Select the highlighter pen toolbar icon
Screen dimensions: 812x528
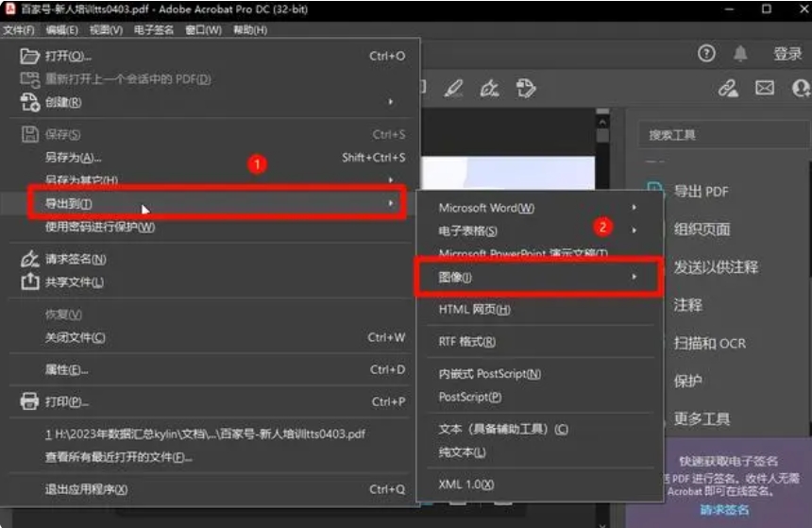coord(453,88)
